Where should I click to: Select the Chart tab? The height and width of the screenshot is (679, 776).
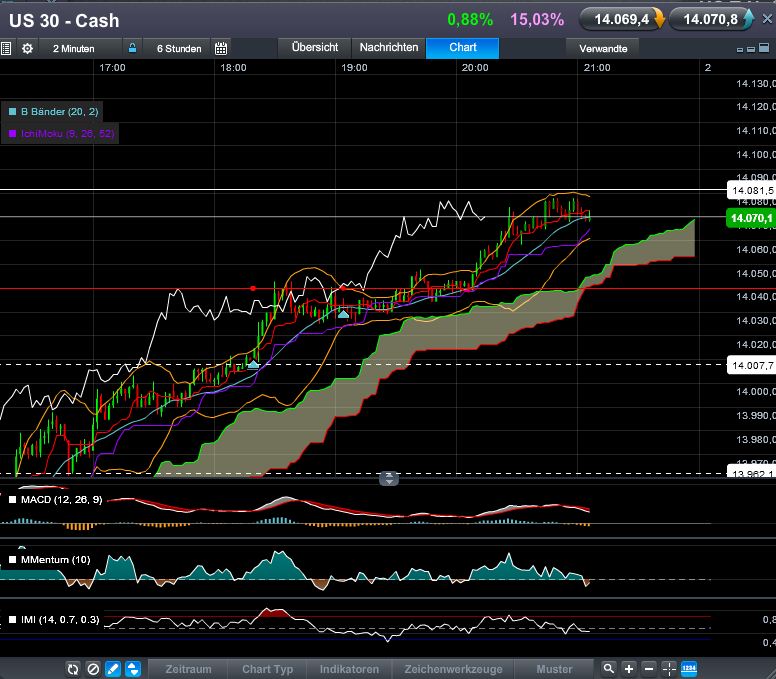click(x=463, y=48)
